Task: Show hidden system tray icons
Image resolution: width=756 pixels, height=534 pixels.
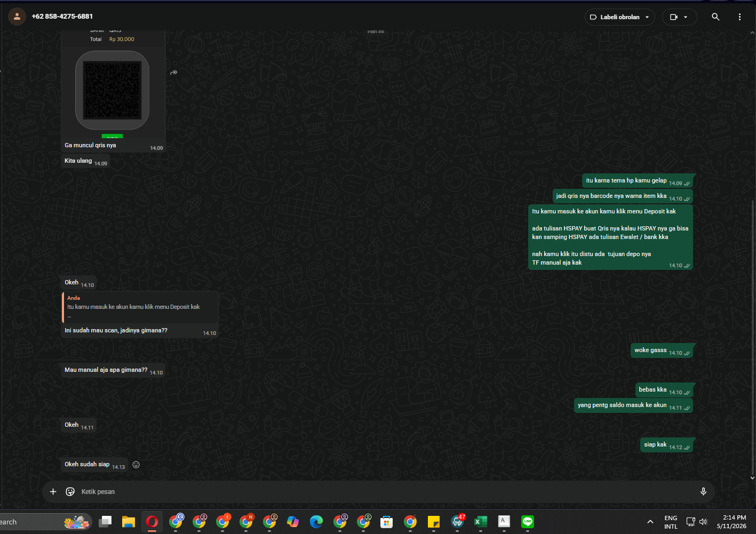Action: pyautogui.click(x=650, y=522)
